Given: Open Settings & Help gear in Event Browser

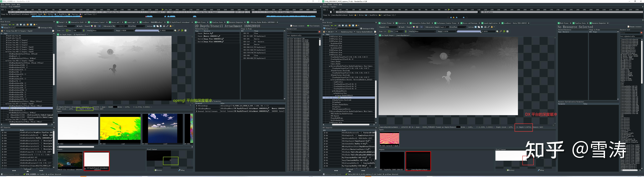Looking at the screenshot, I should (x=39, y=28).
